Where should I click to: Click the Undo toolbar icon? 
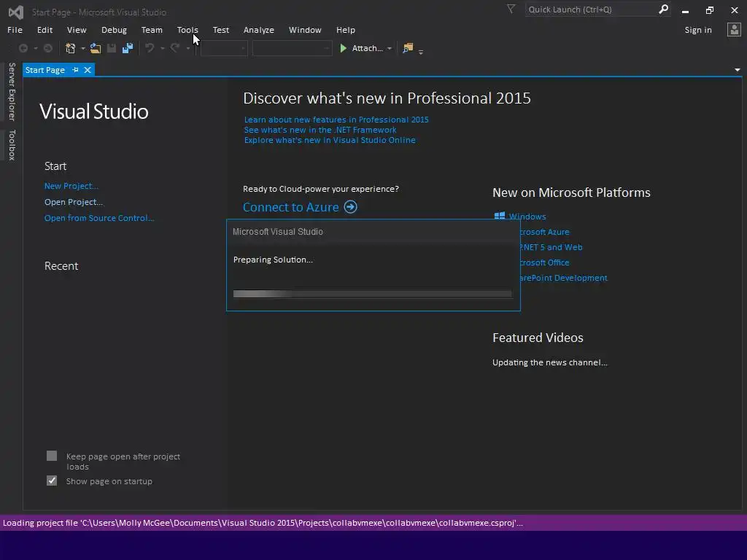[150, 48]
